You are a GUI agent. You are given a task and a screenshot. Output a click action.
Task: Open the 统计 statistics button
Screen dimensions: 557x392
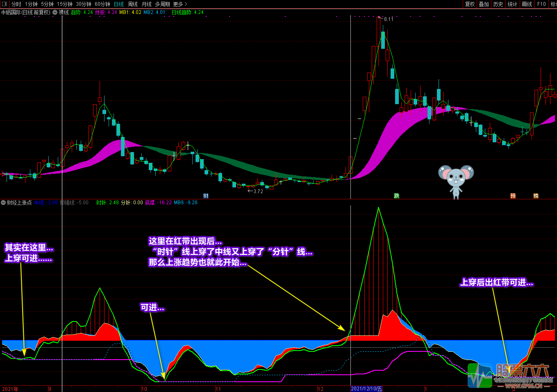[512, 4]
